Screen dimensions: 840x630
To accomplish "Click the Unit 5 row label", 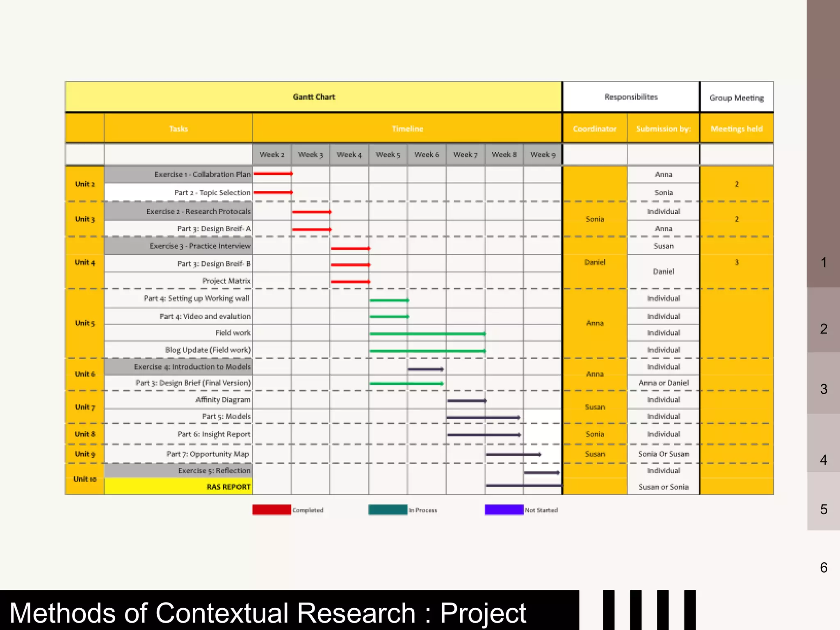I will [85, 323].
